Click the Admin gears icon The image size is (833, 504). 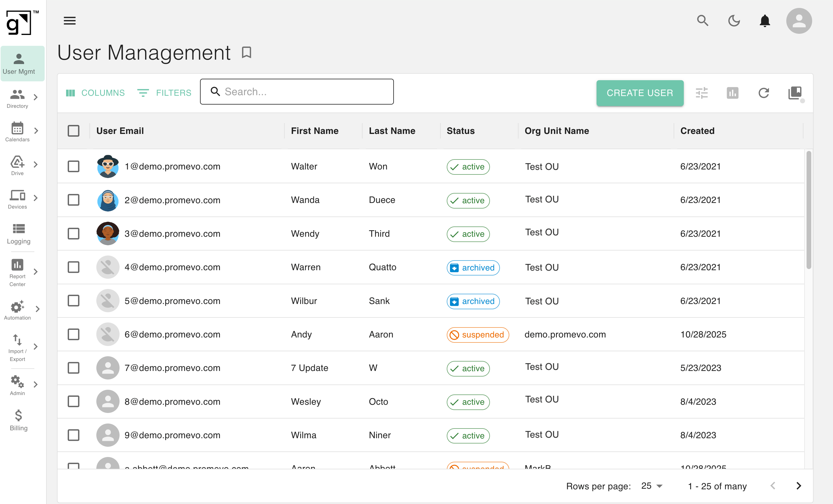tap(17, 382)
